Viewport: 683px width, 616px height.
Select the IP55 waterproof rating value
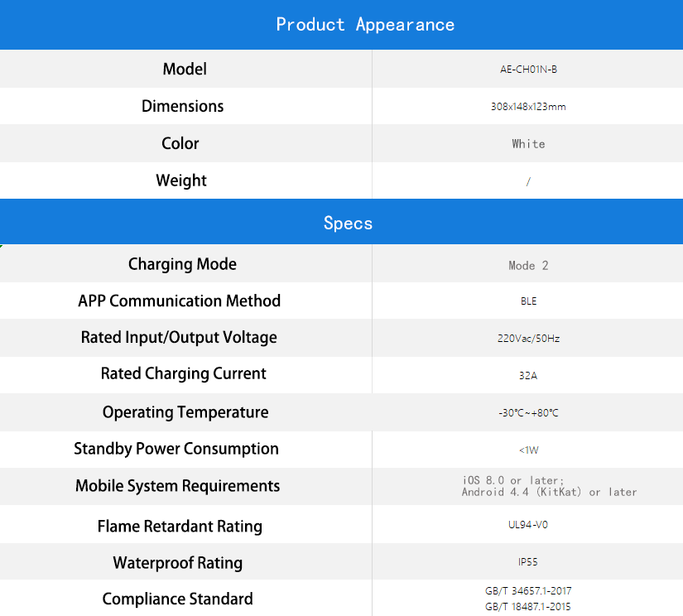pos(528,562)
